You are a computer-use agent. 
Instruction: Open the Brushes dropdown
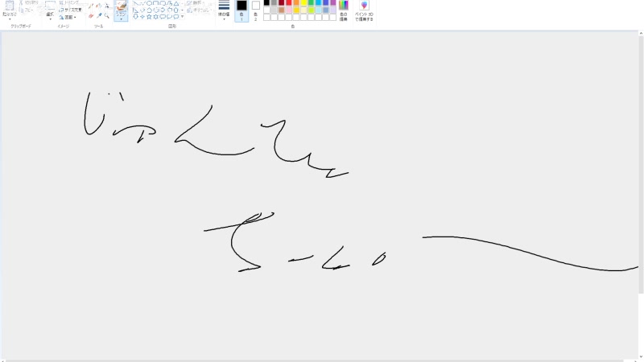121,19
